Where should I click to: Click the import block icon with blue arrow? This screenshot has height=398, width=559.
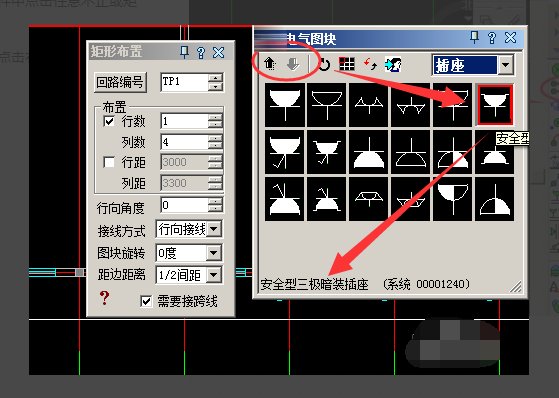click(x=393, y=65)
